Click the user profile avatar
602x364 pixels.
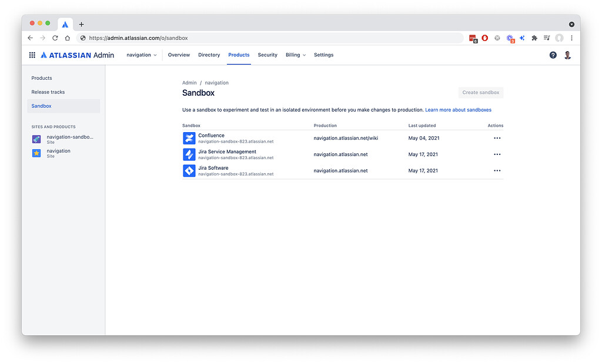(x=567, y=55)
